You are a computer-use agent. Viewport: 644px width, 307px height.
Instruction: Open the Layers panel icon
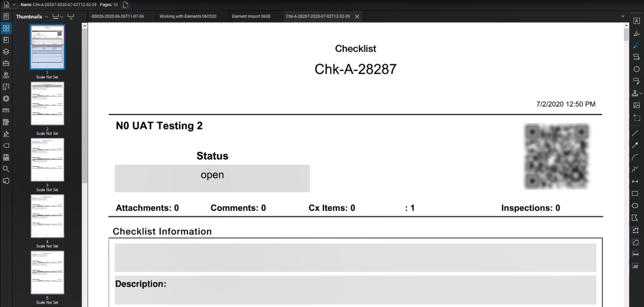point(6,52)
